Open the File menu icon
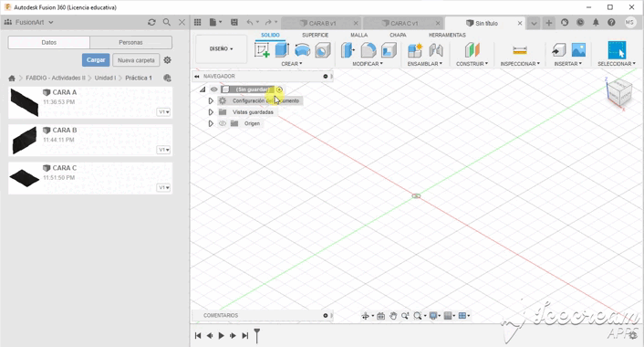This screenshot has width=644, height=347. pyautogui.click(x=215, y=22)
